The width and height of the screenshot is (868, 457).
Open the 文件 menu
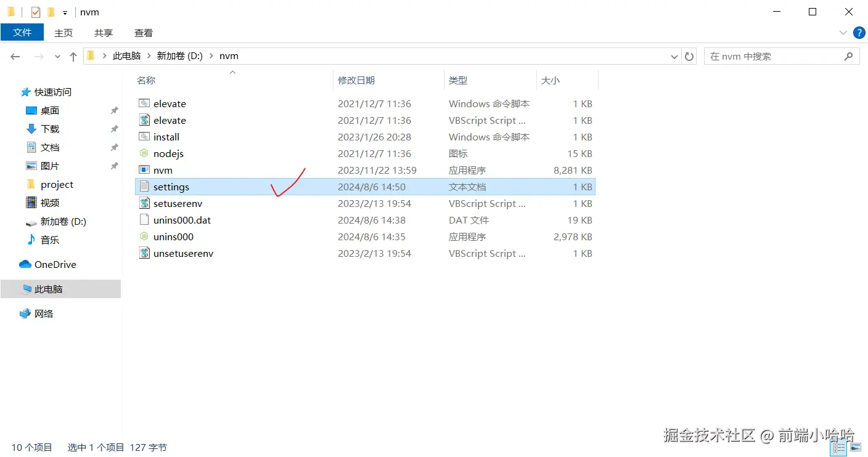(23, 33)
